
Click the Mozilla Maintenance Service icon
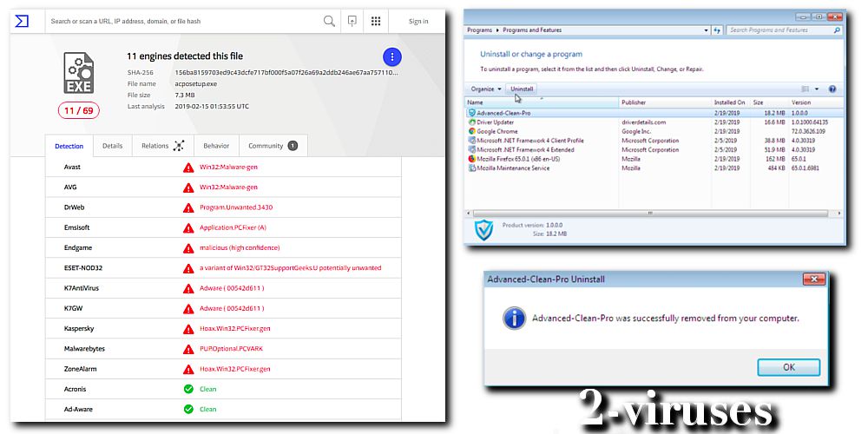pos(471,168)
